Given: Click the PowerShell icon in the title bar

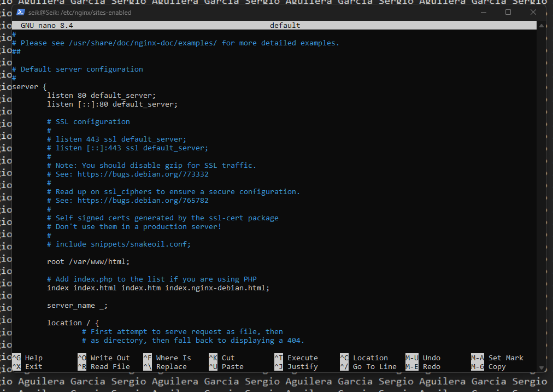Looking at the screenshot, I should coord(20,12).
